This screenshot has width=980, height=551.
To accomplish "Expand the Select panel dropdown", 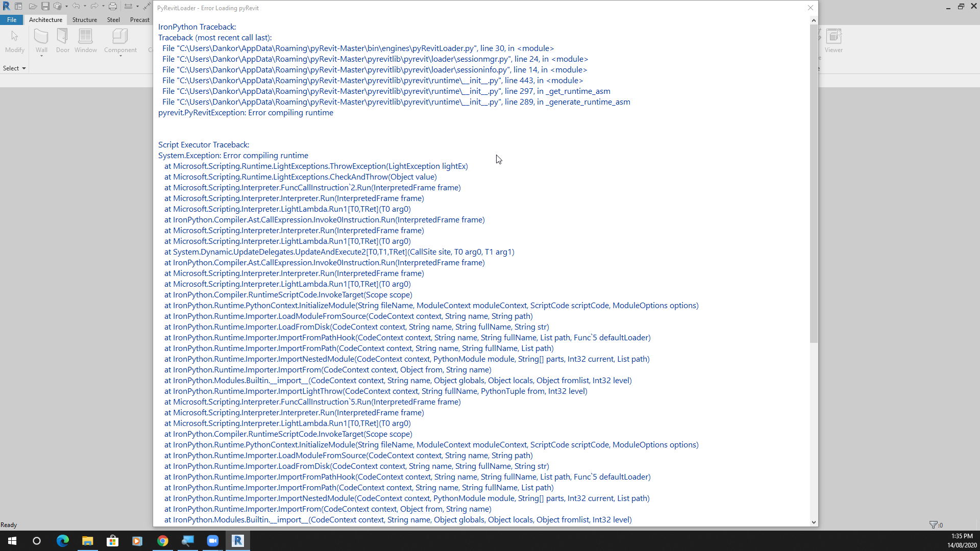I will click(x=14, y=68).
